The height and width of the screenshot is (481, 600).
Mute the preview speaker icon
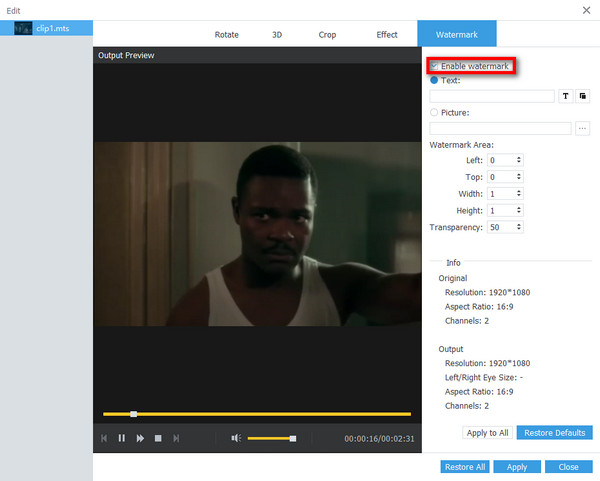coord(235,438)
